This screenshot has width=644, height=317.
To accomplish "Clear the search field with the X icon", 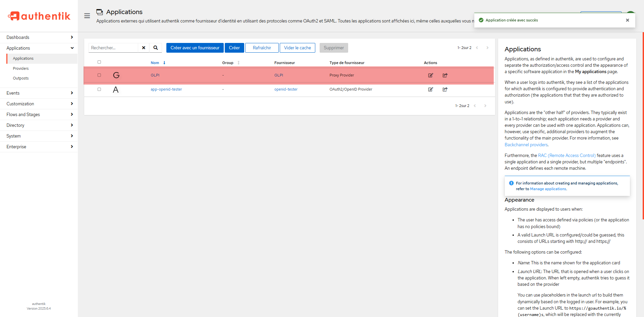I will (x=144, y=48).
